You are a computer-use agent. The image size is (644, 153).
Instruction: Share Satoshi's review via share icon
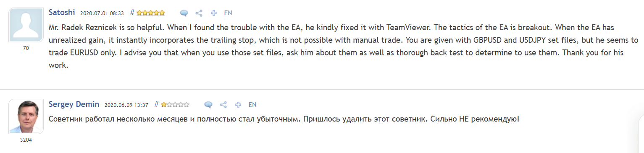coord(199,13)
